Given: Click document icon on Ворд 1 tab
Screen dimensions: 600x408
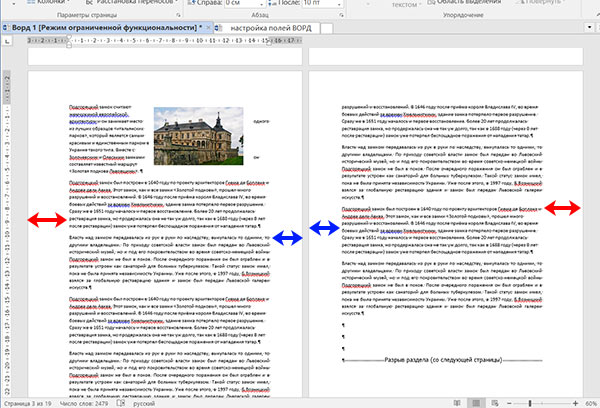Looking at the screenshot, I should (x=5, y=28).
